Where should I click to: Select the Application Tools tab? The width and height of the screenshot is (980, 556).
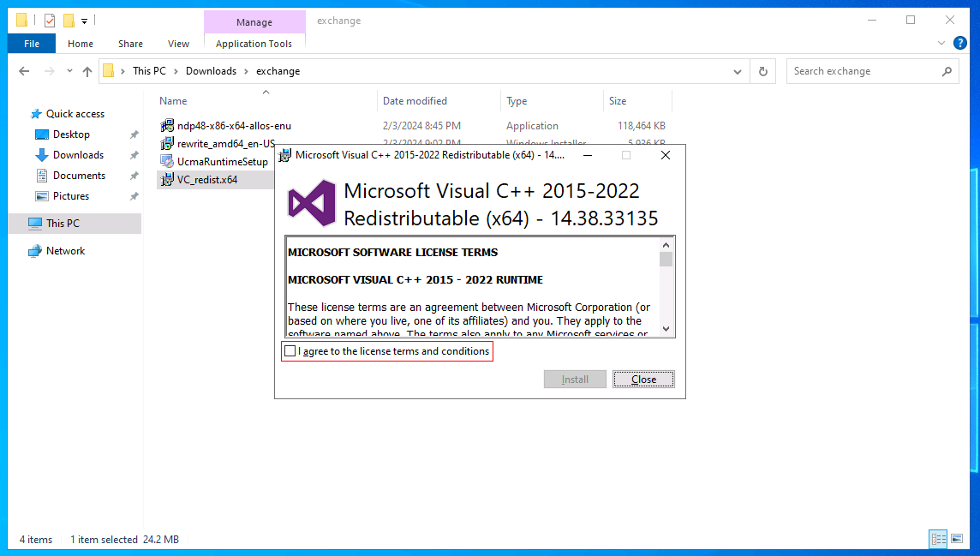pyautogui.click(x=254, y=44)
